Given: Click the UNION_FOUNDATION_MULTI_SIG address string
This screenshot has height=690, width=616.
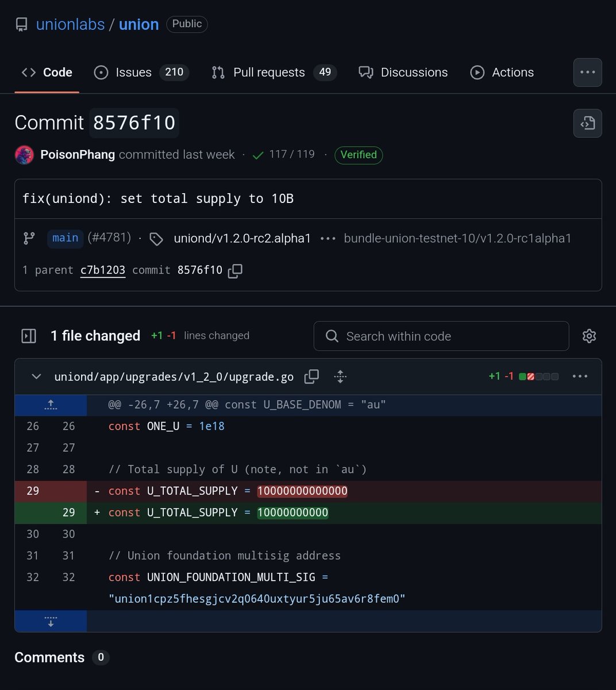Looking at the screenshot, I should [257, 599].
